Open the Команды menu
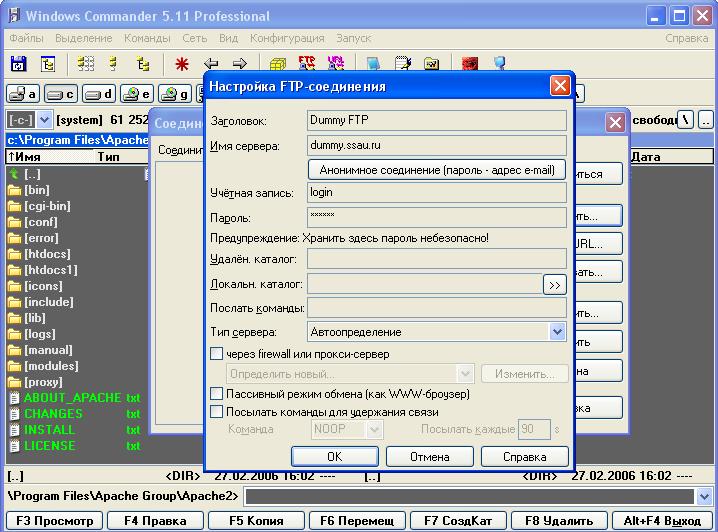Viewport: 718px width, 532px height. [147, 38]
